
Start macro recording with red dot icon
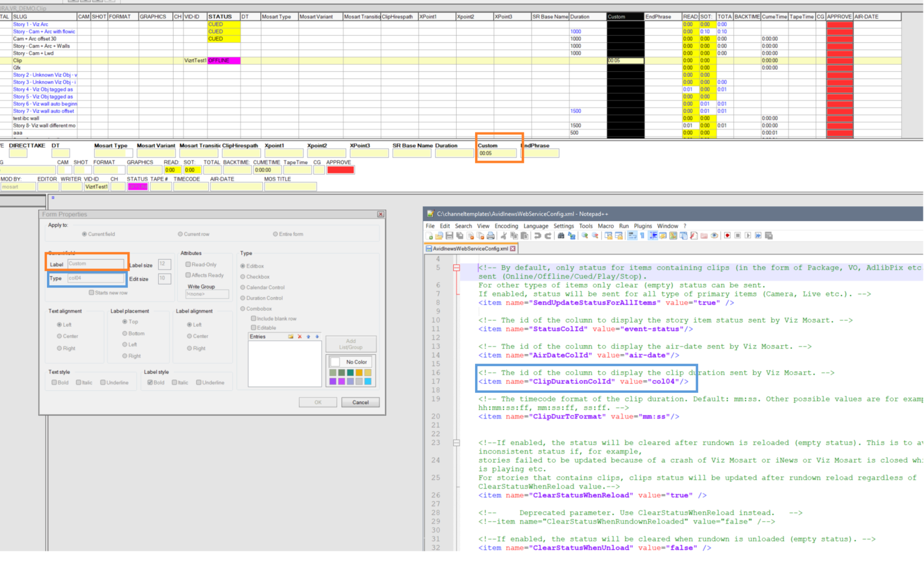[727, 236]
